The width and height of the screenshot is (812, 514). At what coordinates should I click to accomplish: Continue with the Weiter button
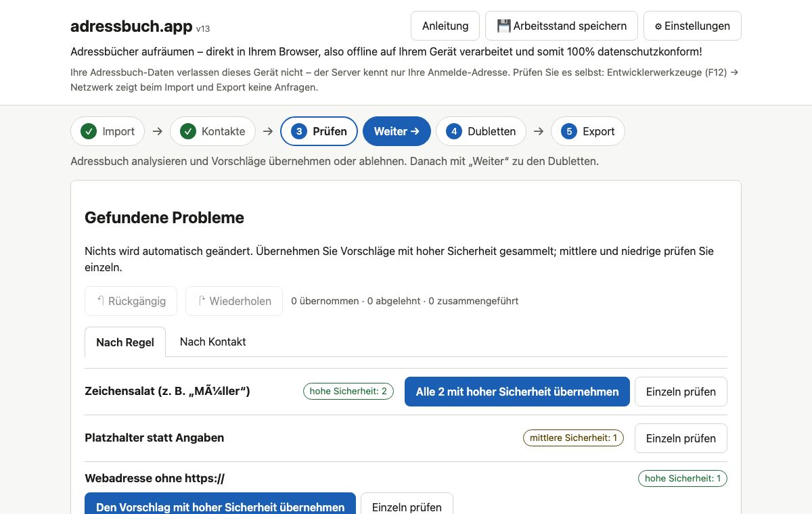[x=397, y=131]
